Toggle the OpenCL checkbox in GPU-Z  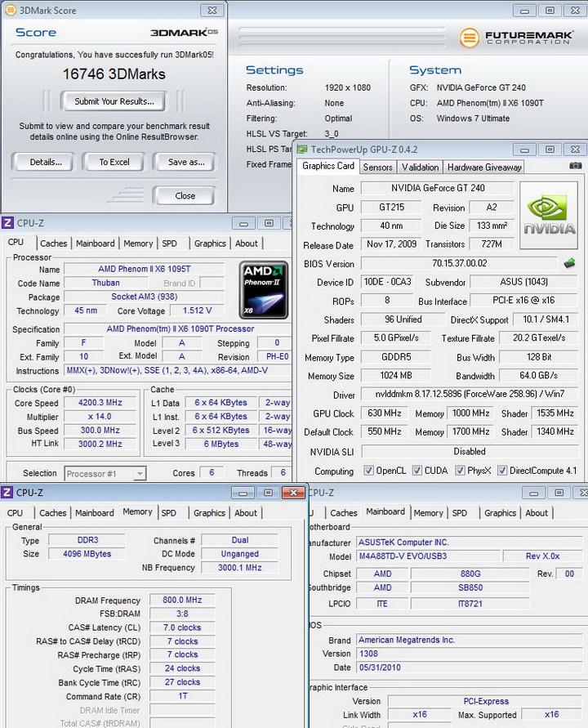(x=368, y=471)
